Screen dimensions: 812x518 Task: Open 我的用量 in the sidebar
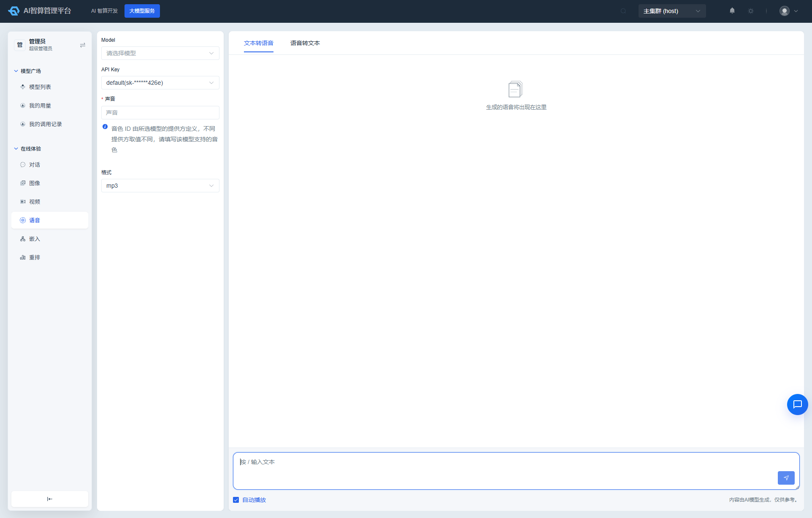[50, 105]
